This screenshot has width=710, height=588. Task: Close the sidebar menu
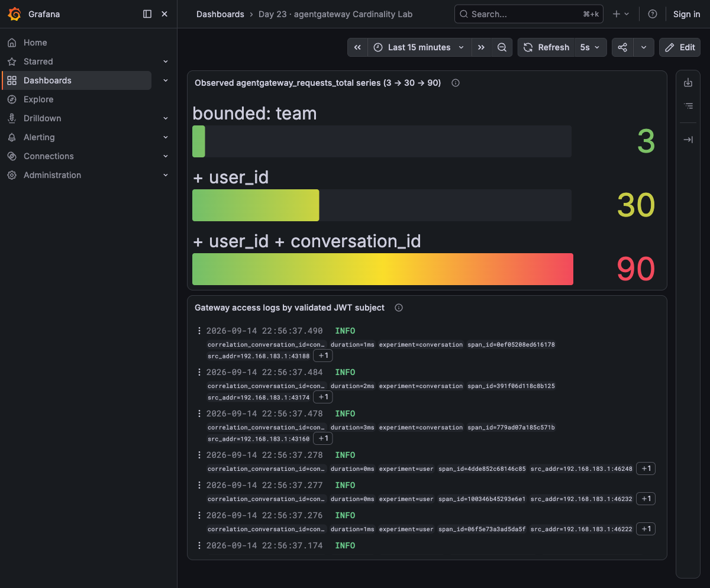[164, 14]
